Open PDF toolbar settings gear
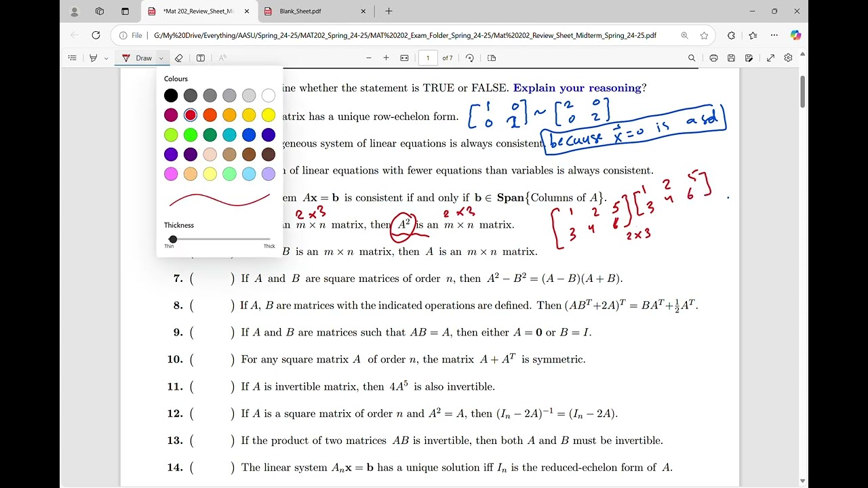The height and width of the screenshot is (488, 868). [788, 58]
